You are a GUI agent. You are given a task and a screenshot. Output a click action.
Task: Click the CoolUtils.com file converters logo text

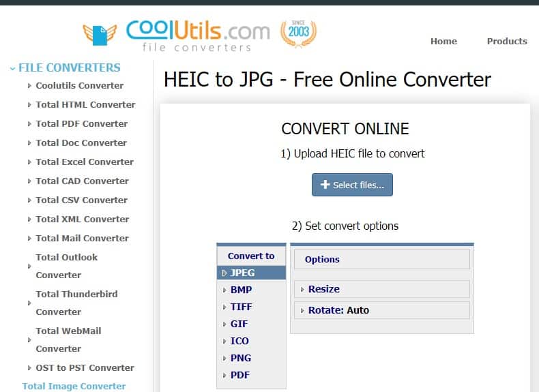tap(198, 35)
